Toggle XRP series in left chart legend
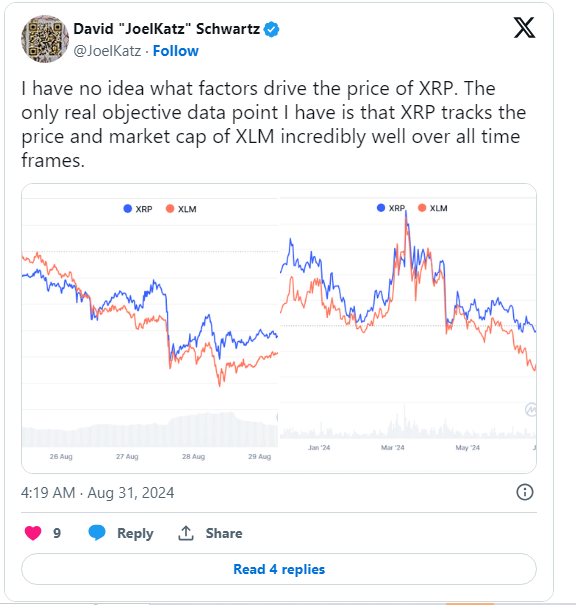Viewport: 576px width, 605px height. (138, 209)
